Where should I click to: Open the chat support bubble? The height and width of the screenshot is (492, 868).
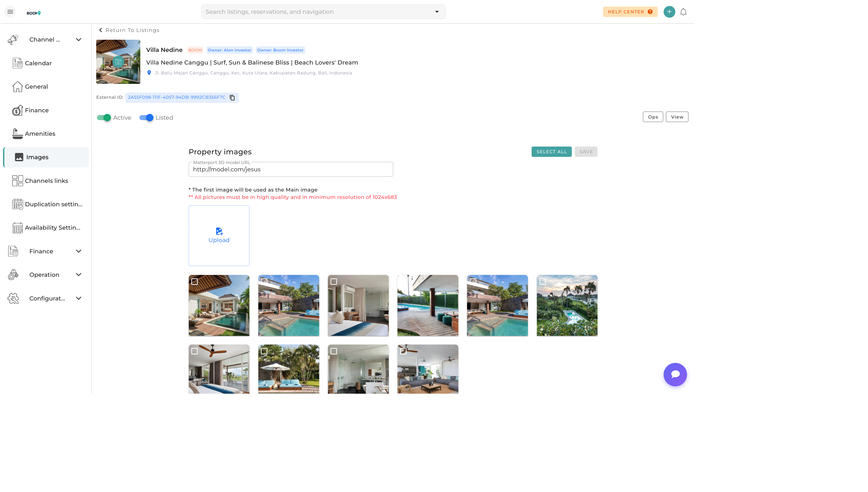click(x=675, y=374)
